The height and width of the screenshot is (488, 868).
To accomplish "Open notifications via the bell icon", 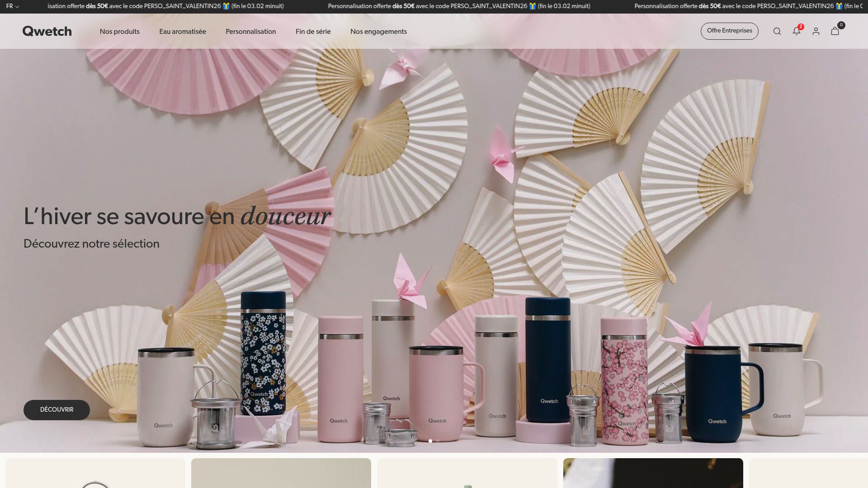I will 797,31.
